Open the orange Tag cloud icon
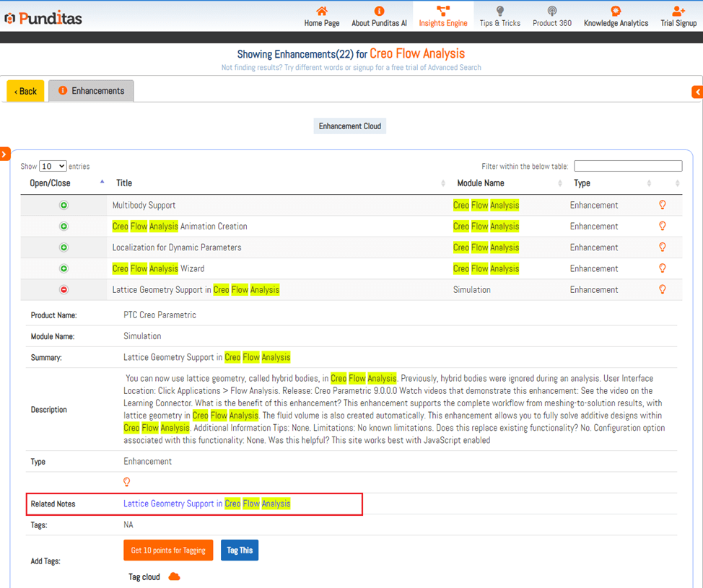 pos(174,576)
